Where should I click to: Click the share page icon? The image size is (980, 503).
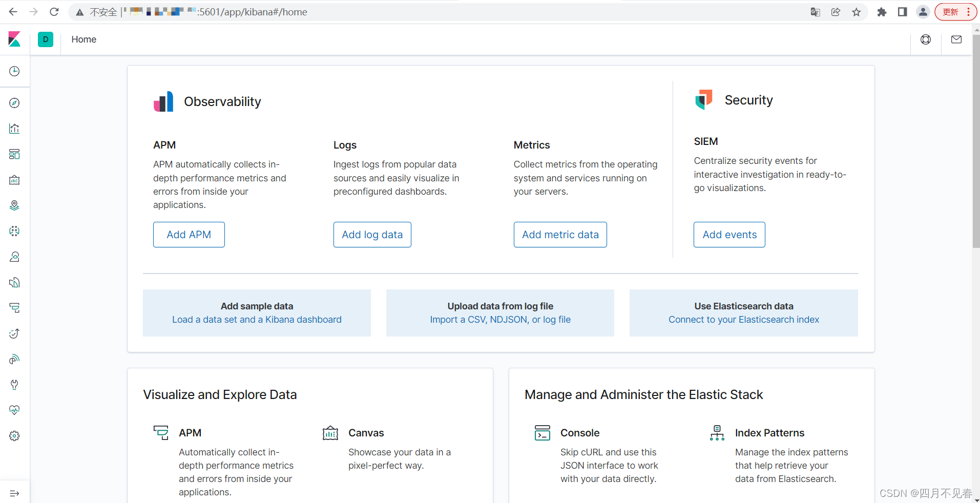[x=836, y=12]
